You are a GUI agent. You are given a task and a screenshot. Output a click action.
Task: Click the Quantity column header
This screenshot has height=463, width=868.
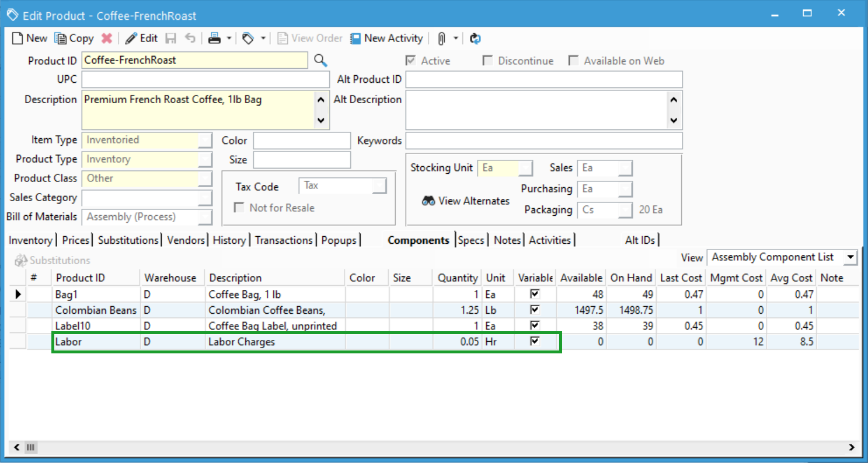(x=458, y=278)
